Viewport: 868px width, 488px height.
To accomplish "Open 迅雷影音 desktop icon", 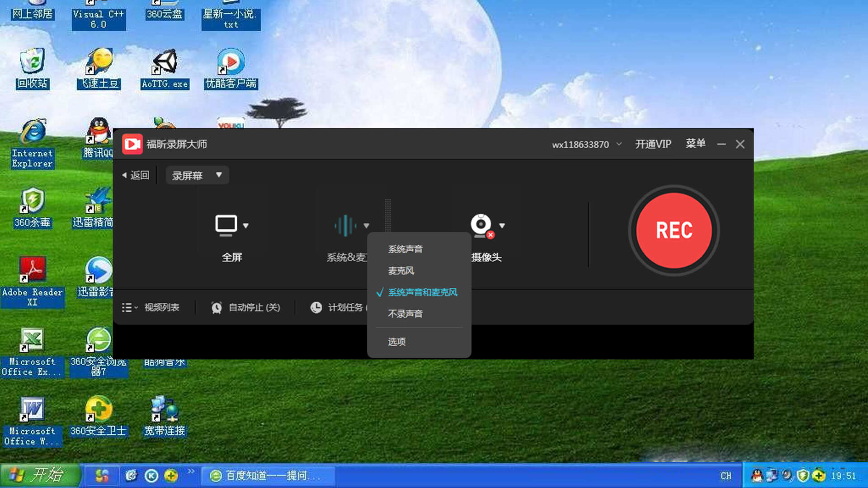I will point(96,277).
